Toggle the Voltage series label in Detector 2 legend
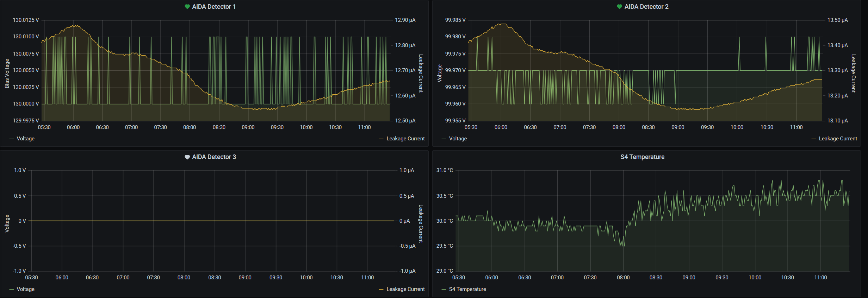Screen dimensions: 868x298 458,139
